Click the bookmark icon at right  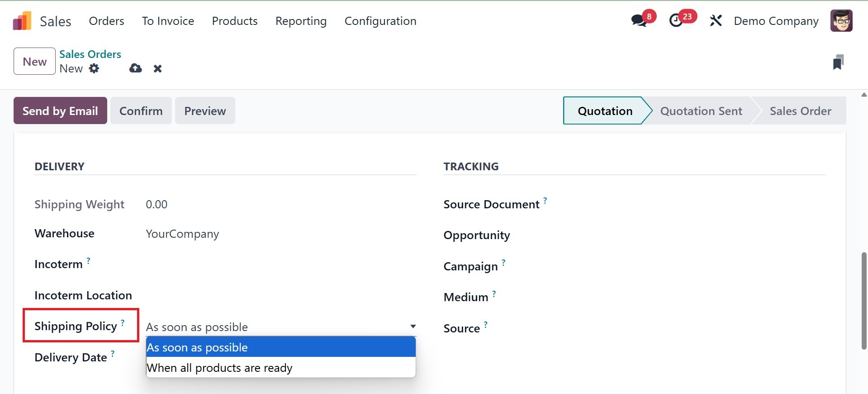(838, 62)
